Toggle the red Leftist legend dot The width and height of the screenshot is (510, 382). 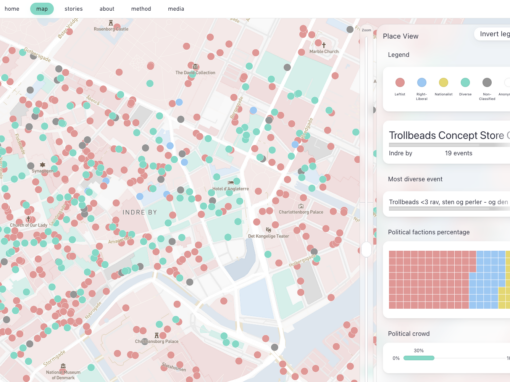[x=400, y=82]
